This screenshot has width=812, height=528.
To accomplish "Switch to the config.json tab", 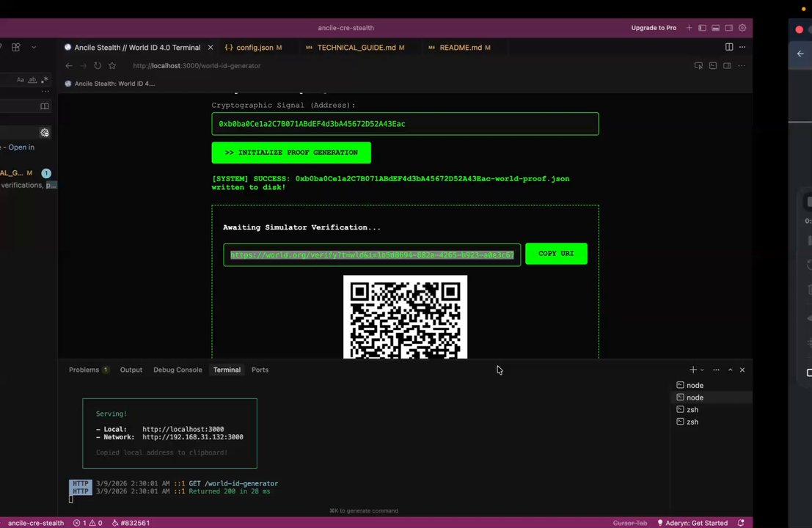I will [x=254, y=47].
